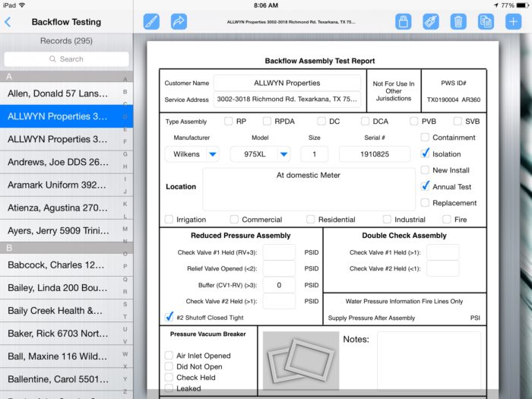This screenshot has width=532, height=399.
Task: Jump to letter S in index
Action: (x=125, y=304)
